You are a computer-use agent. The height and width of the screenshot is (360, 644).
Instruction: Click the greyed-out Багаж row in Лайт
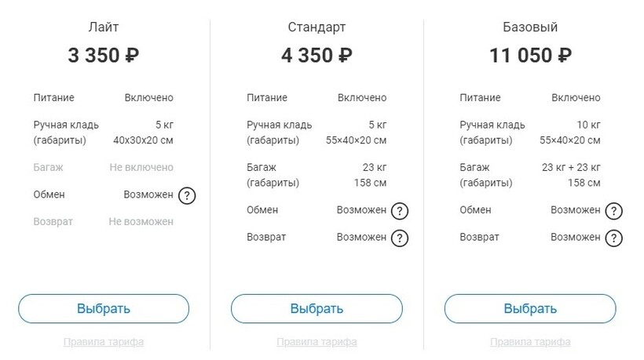point(104,168)
